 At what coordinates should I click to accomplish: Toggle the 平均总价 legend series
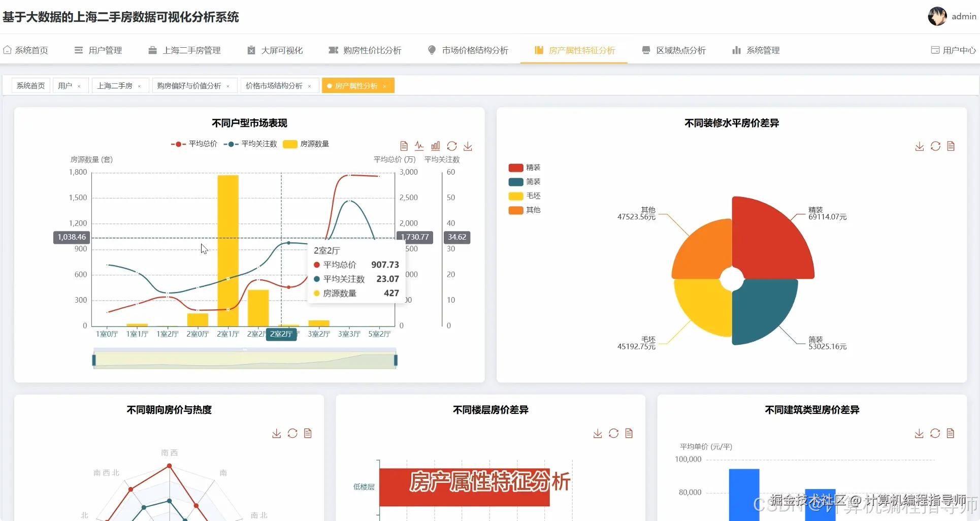[x=194, y=144]
